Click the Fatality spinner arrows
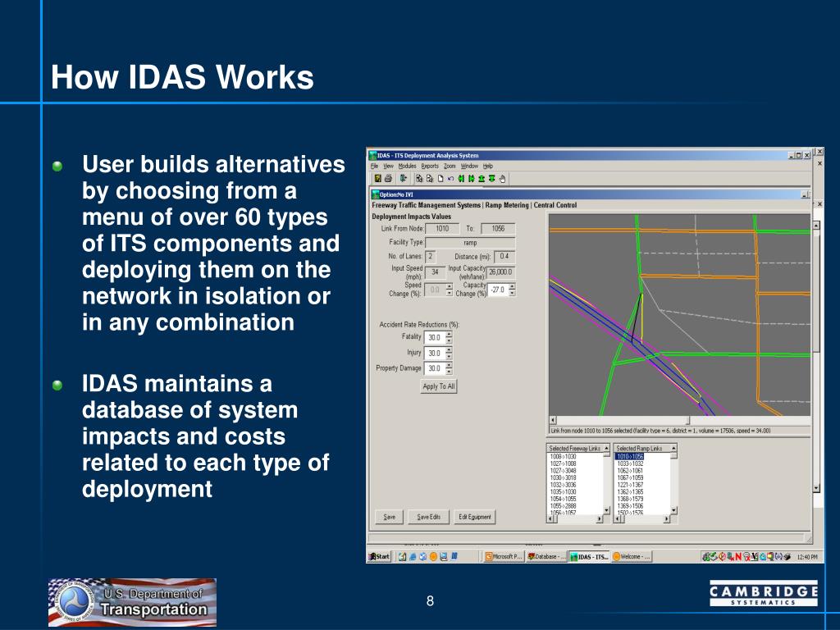Screen dimensions: 840x630 point(449,337)
